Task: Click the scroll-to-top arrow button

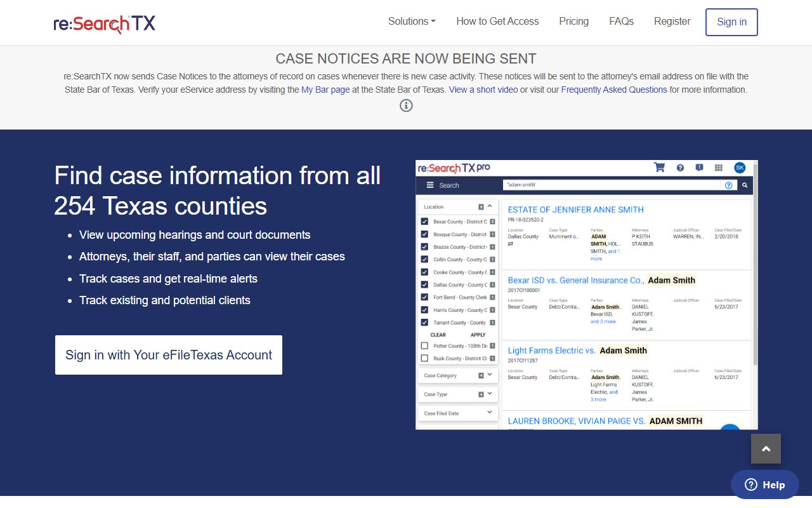Action: (766, 449)
